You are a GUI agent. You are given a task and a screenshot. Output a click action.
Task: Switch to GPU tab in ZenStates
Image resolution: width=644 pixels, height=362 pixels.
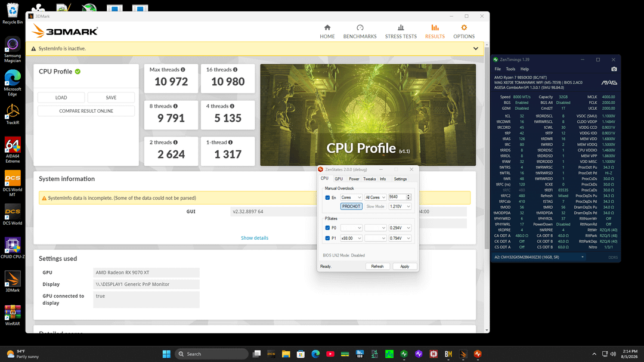339,179
